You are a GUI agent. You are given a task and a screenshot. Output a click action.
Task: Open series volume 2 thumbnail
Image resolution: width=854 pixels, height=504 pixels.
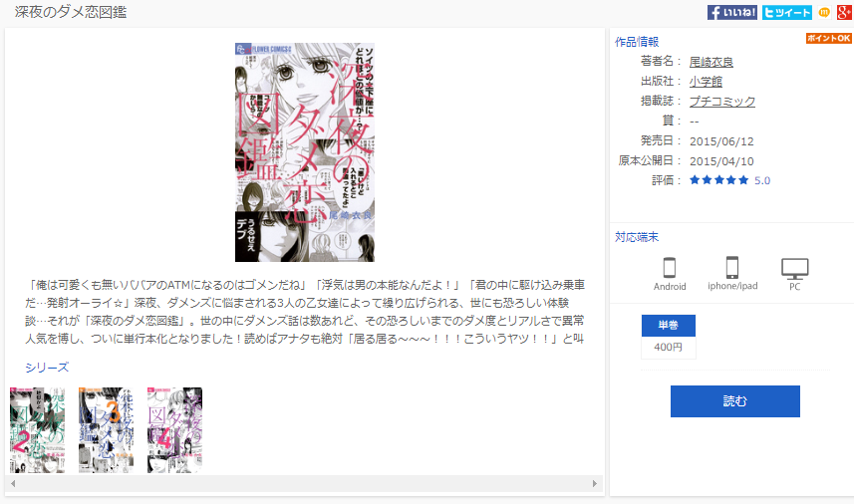pos(38,430)
